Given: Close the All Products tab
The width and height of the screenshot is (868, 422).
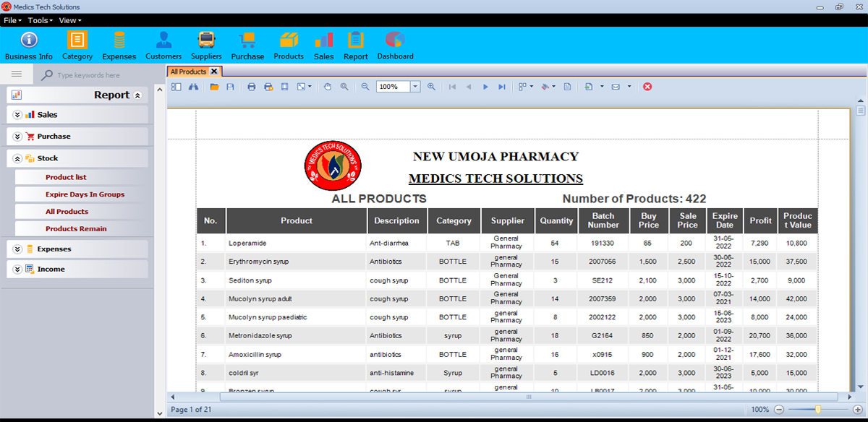Looking at the screenshot, I should [214, 72].
